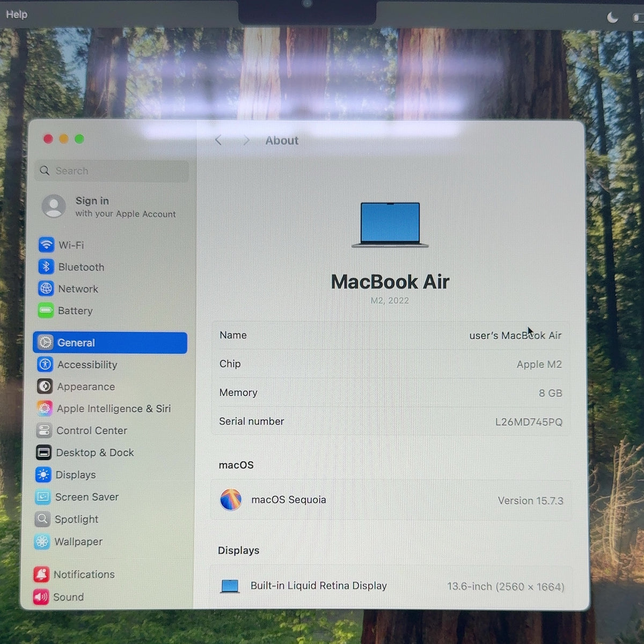Image resolution: width=644 pixels, height=644 pixels.
Task: Open the Appearance icon
Action: tap(45, 386)
